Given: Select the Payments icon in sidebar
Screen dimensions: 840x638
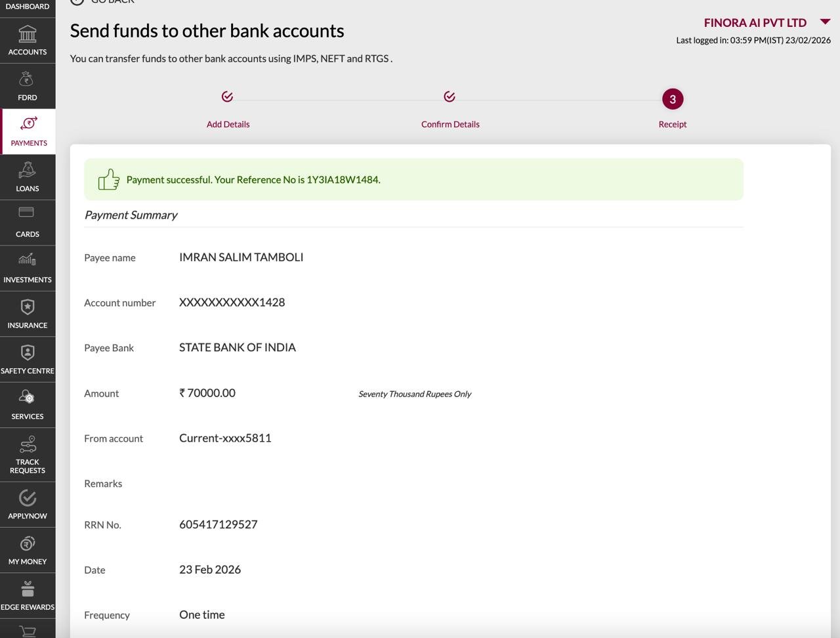Looking at the screenshot, I should 28,124.
